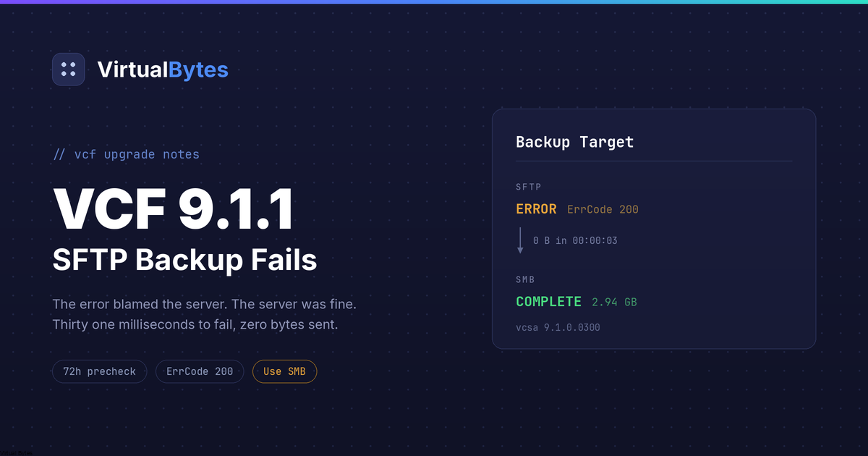The height and width of the screenshot is (456, 868).
Task: Click the down arrow between SFTP and SMB
Action: [520, 240]
